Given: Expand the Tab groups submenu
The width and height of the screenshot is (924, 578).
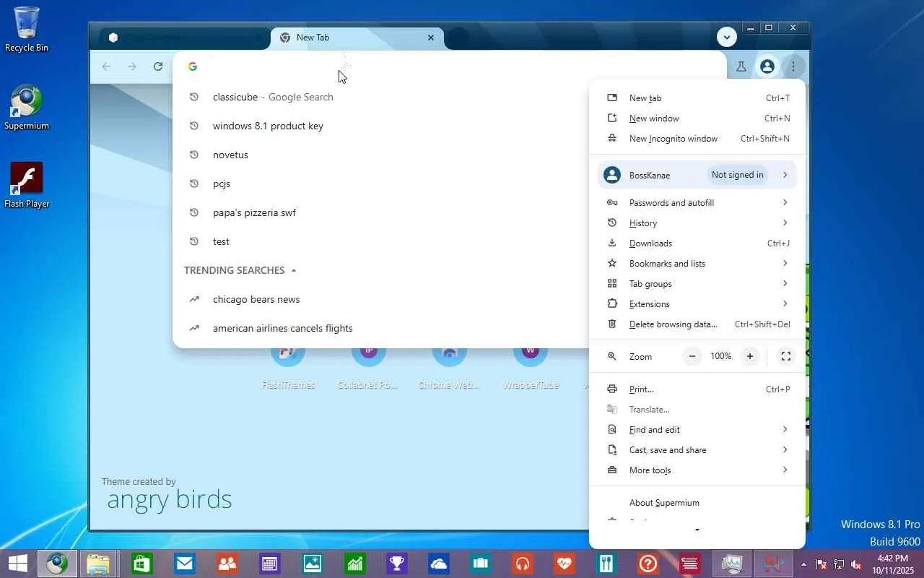Looking at the screenshot, I should click(697, 284).
